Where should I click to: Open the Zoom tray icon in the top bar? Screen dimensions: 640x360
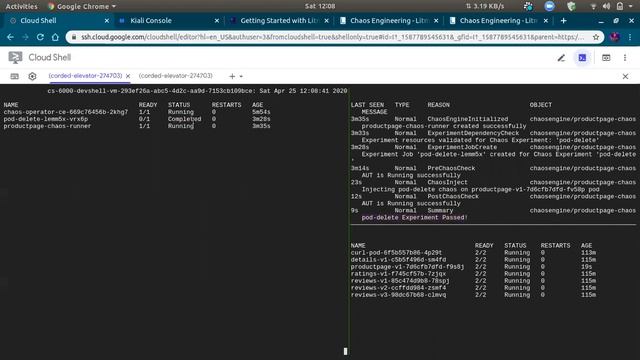549,6
